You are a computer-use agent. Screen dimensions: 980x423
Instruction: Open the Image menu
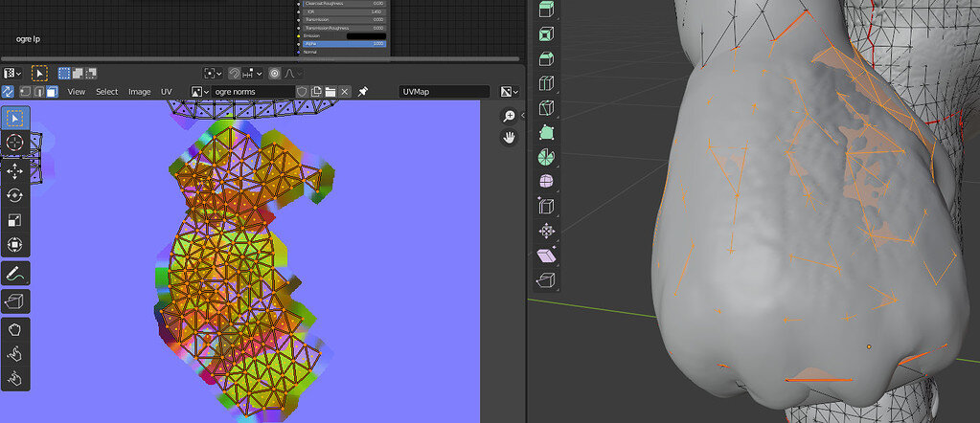[x=139, y=92]
